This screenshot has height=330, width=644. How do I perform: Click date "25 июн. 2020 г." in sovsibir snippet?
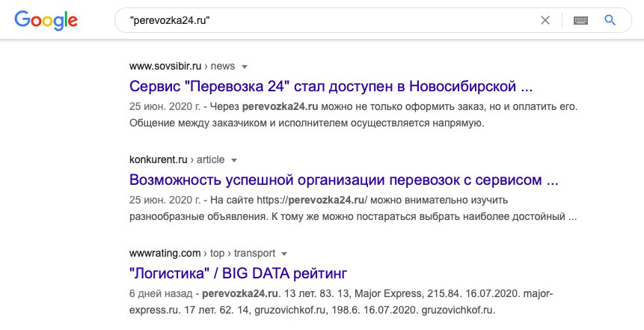(165, 106)
